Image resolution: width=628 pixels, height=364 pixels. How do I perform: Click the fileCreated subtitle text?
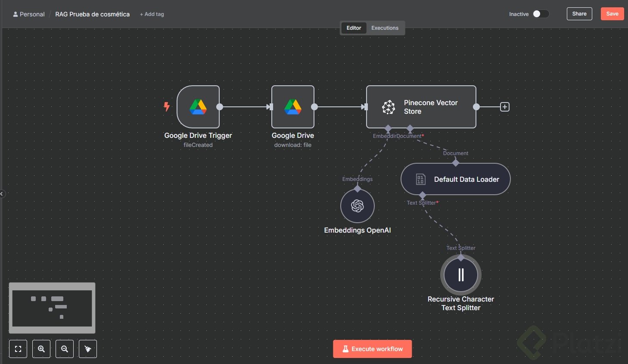198,145
